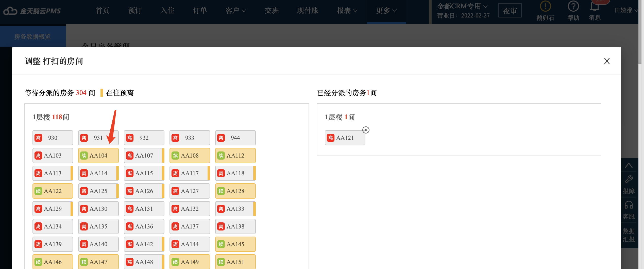
Task: Select room AA139 to assign
Action: 53,244
